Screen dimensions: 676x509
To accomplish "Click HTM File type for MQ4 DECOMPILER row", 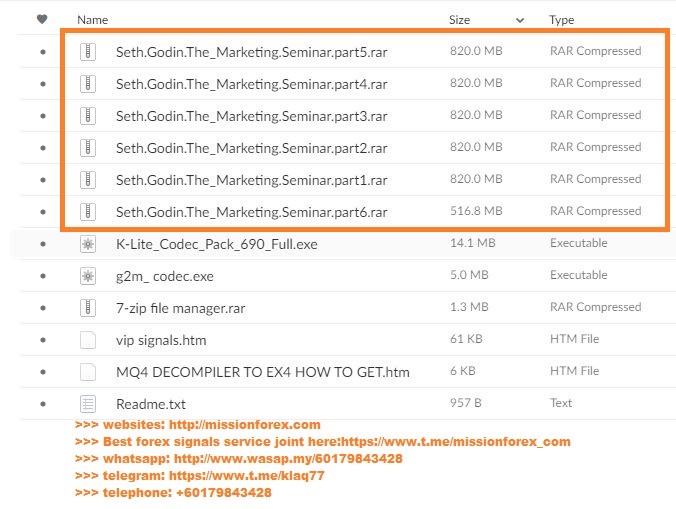I will pyautogui.click(x=575, y=371).
